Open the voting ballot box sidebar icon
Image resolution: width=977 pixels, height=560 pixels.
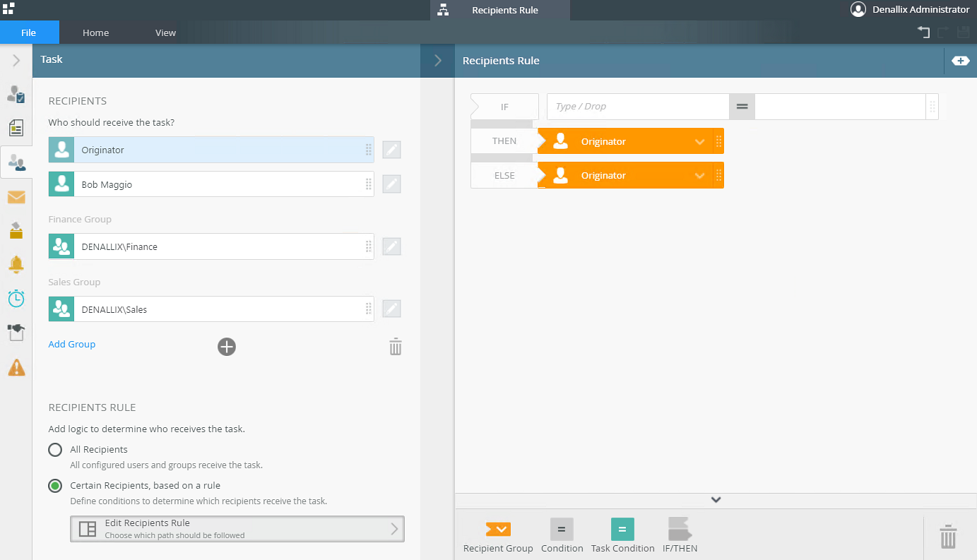[16, 230]
